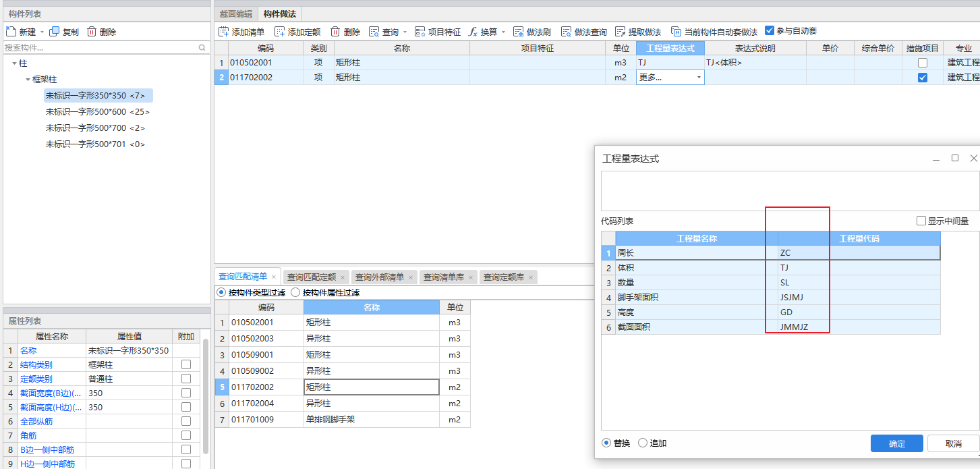This screenshot has height=469, width=980.
Task: Enable 显示中间量 checkbox in dialog
Action: click(x=921, y=221)
